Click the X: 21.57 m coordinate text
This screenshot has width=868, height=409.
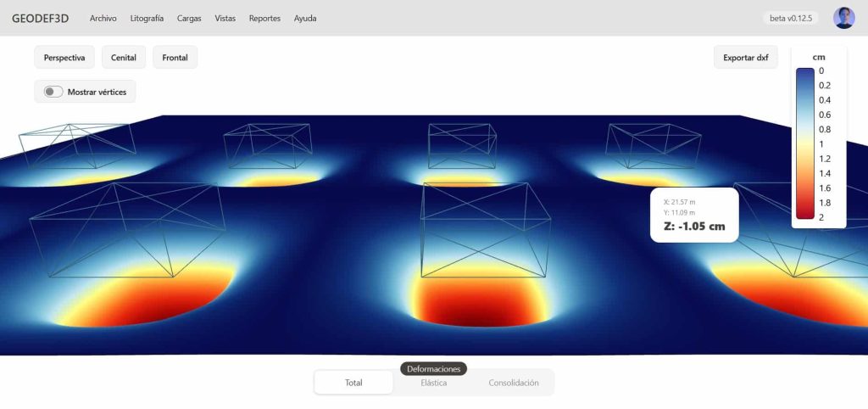[679, 202]
